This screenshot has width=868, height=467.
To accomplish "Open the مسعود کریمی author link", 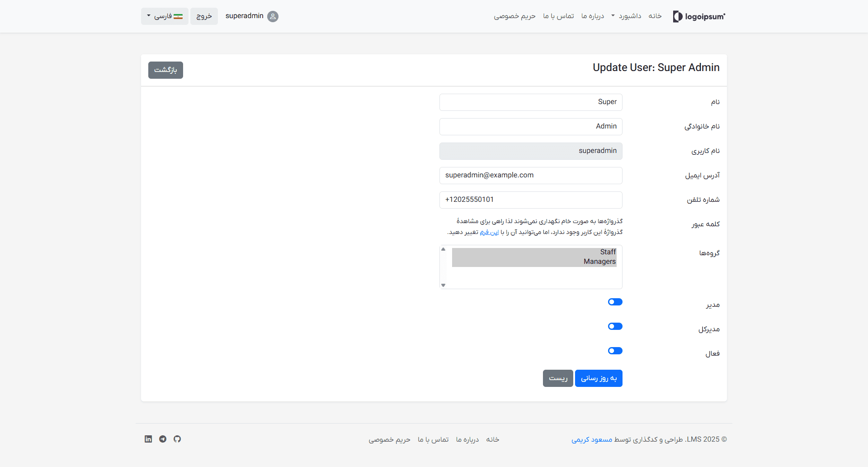I will click(592, 439).
